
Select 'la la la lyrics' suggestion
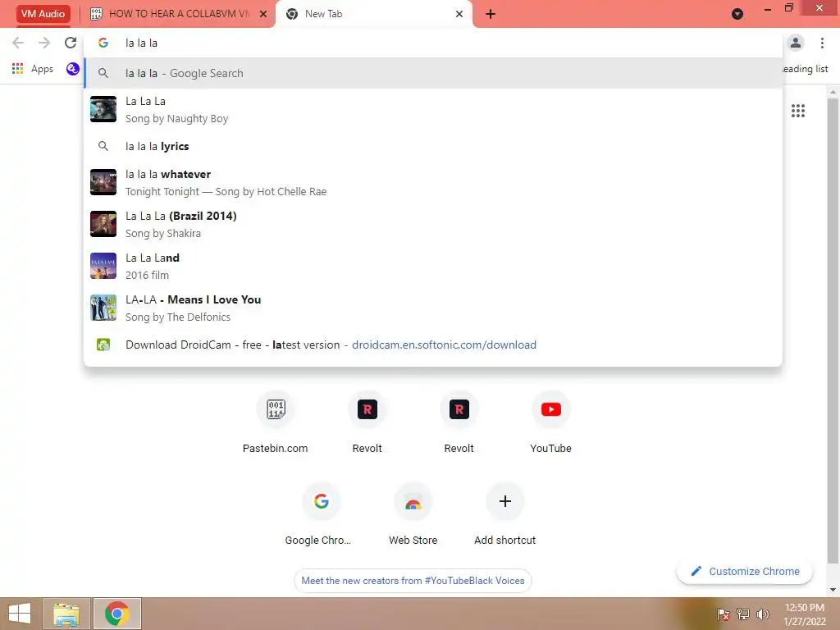point(433,146)
